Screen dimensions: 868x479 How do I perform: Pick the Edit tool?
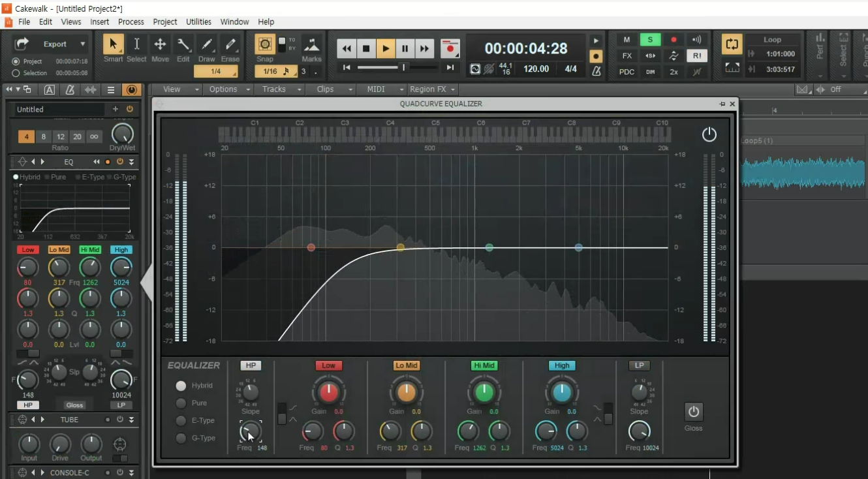pyautogui.click(x=183, y=44)
